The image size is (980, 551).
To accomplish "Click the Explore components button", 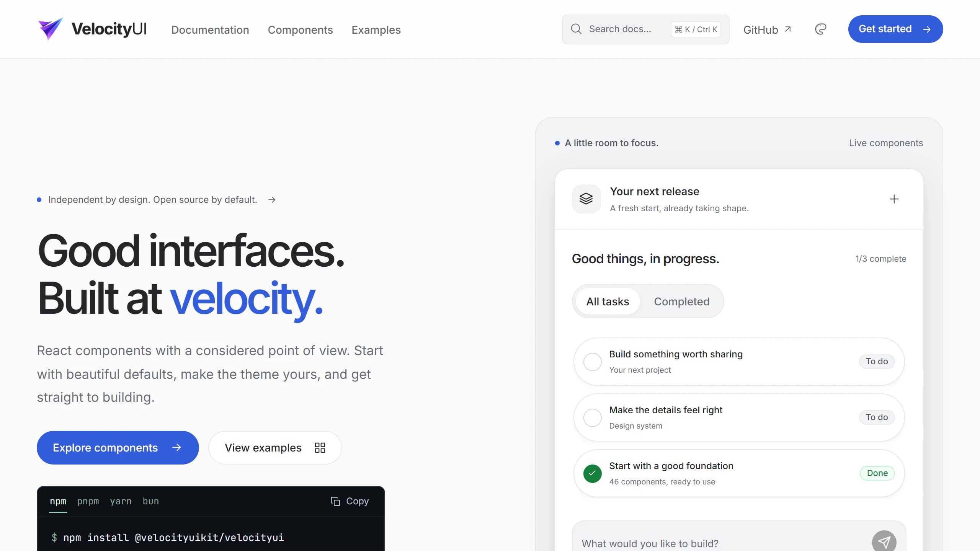I will 118,447.
